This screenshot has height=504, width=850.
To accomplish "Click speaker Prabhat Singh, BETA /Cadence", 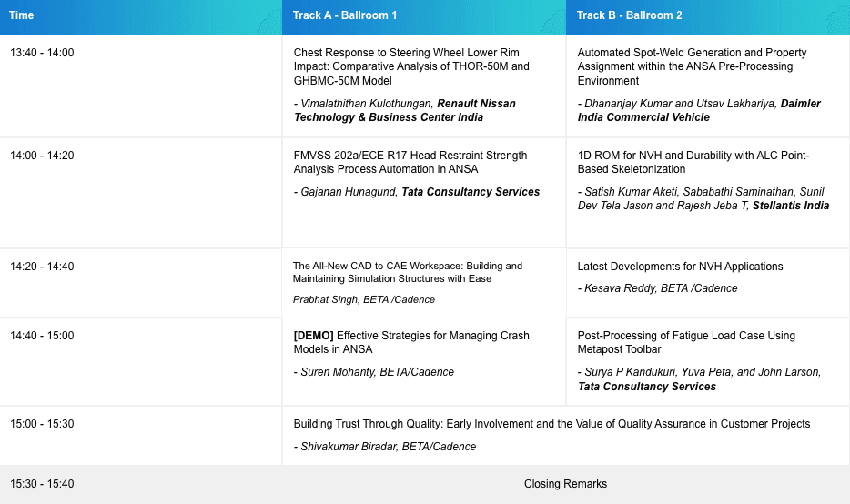I will click(364, 299).
